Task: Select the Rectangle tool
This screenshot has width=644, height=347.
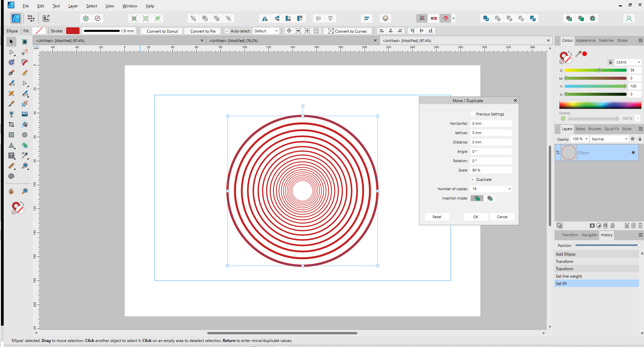Action: click(11, 135)
